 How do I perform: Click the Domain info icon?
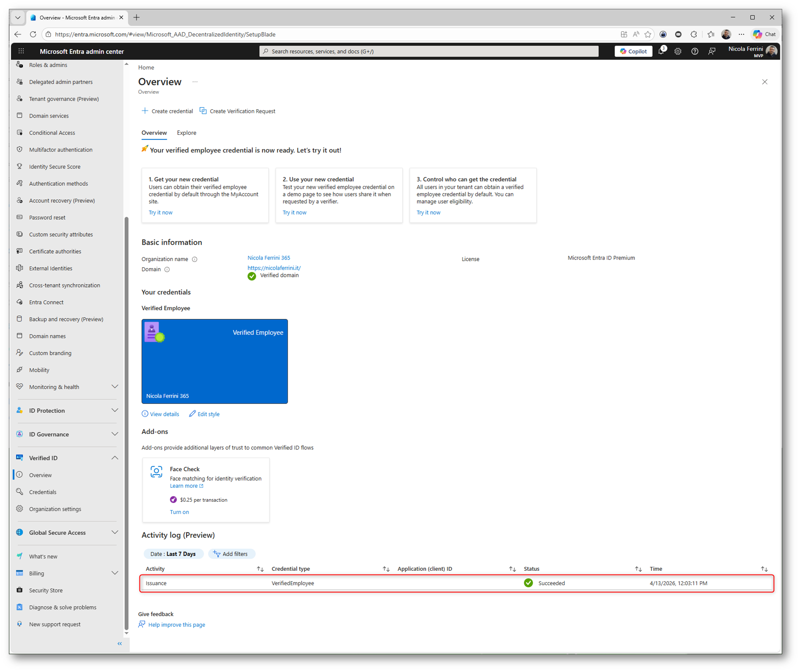pyautogui.click(x=167, y=269)
